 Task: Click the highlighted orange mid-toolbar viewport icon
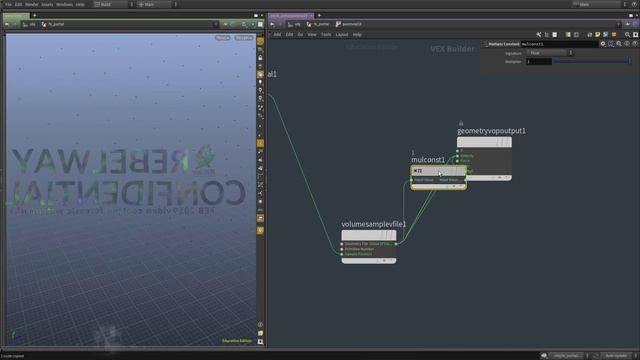click(x=260, y=144)
